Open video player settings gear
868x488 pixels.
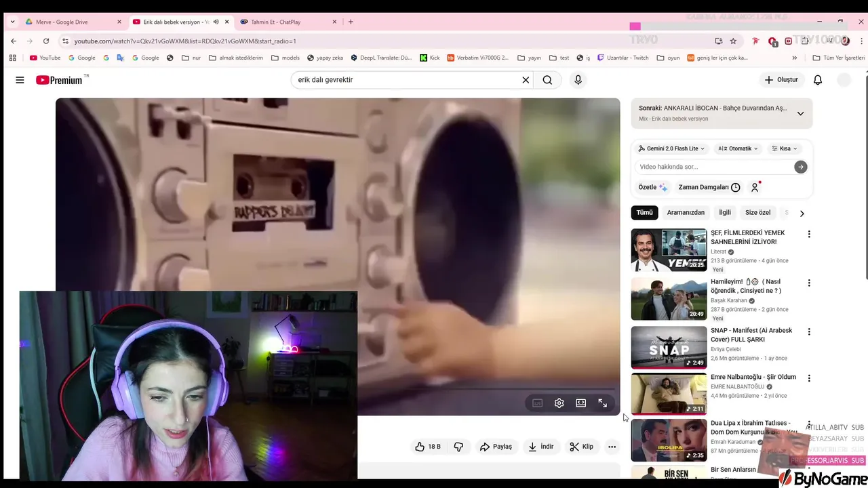tap(559, 403)
